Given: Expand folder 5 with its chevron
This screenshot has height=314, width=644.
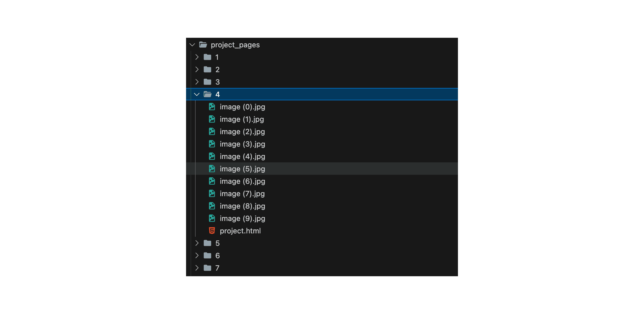Looking at the screenshot, I should [197, 243].
